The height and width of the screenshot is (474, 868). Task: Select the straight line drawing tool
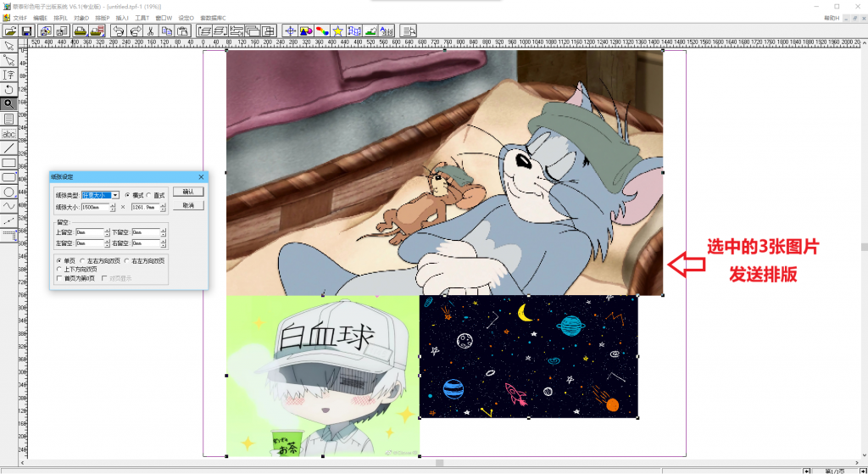[x=8, y=148]
